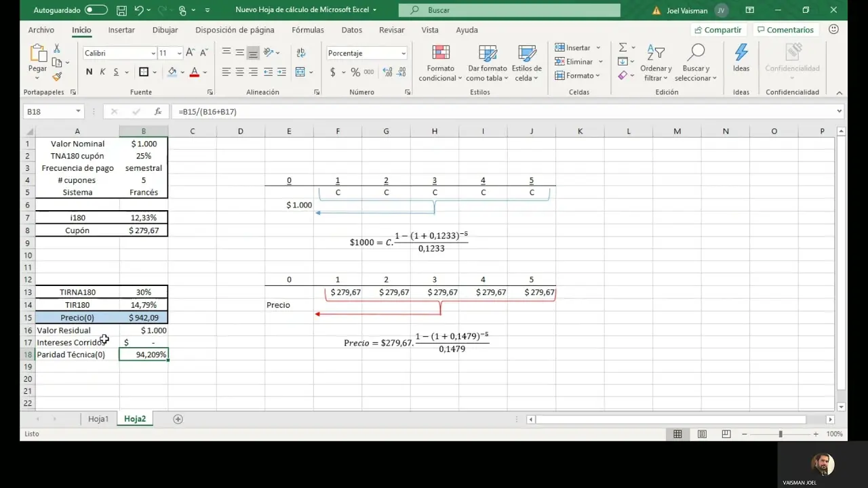Toggle bold formatting N button
868x488 pixels.
89,72
